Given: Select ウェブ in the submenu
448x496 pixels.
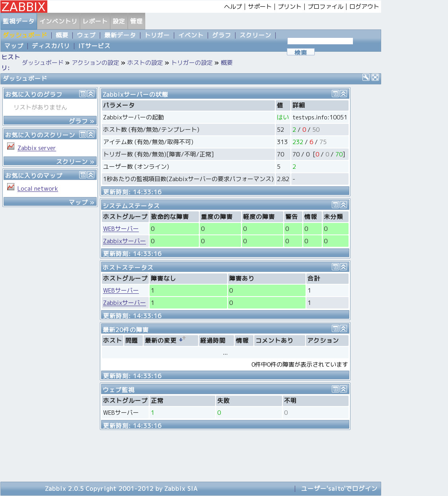Looking at the screenshot, I should click(86, 35).
